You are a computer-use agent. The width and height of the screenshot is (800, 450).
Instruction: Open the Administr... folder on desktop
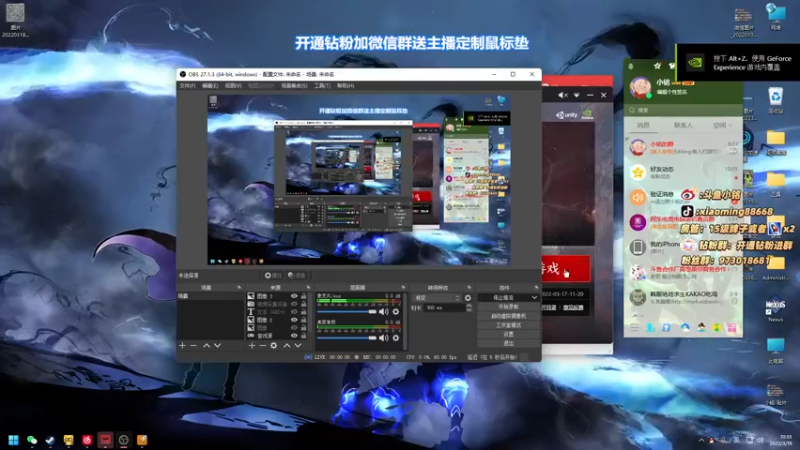[x=776, y=268]
